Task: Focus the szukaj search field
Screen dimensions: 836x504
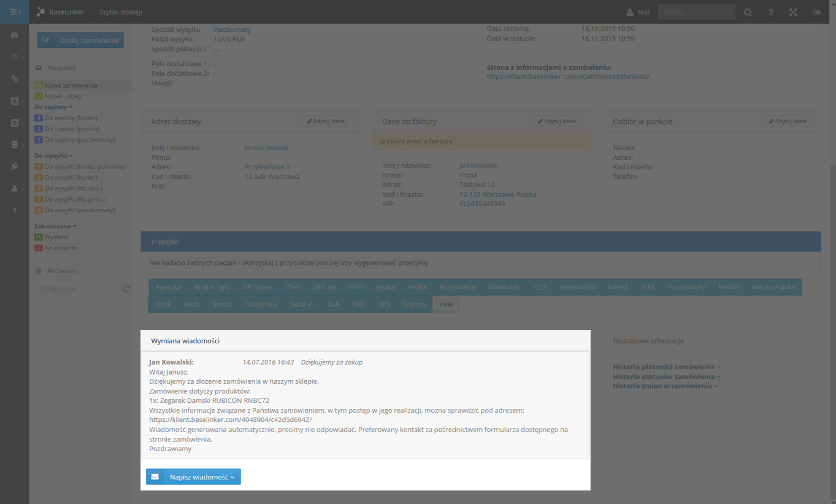Action: [696, 12]
